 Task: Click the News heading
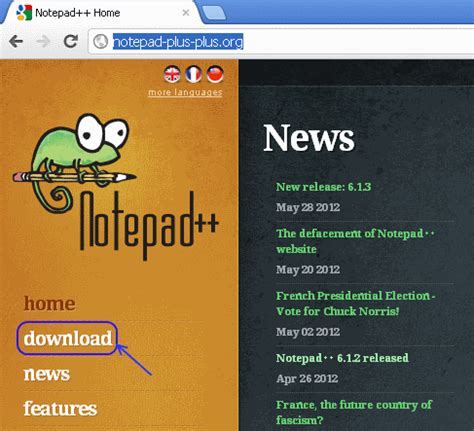click(309, 138)
